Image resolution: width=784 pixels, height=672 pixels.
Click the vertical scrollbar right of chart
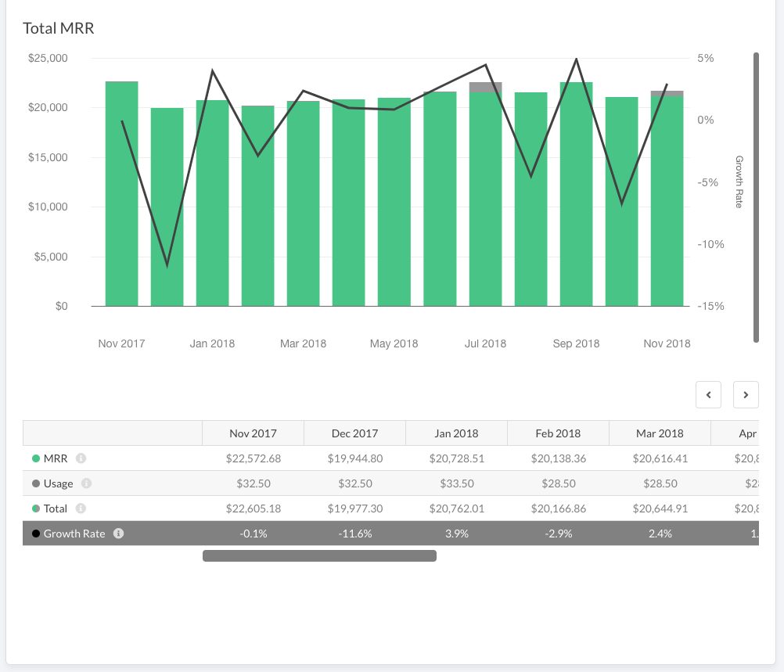click(x=756, y=197)
